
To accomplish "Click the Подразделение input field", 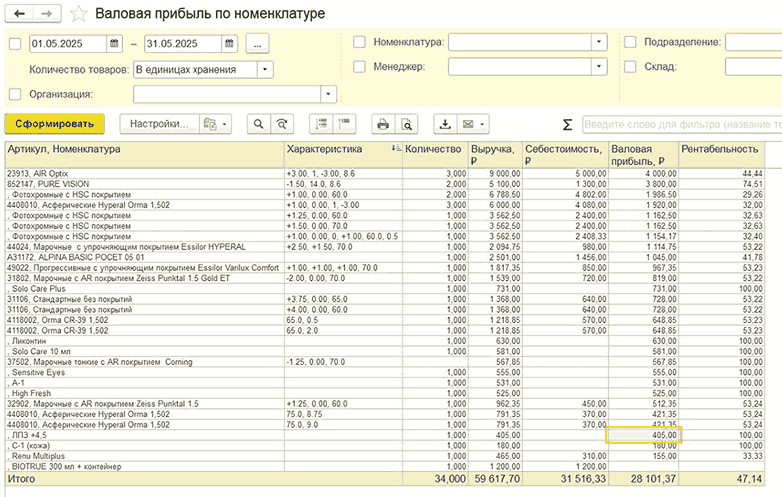I will point(753,42).
